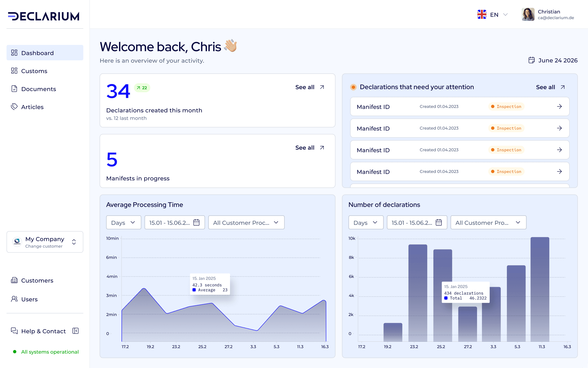
Task: Click the Articles tag icon
Action: pyautogui.click(x=14, y=106)
